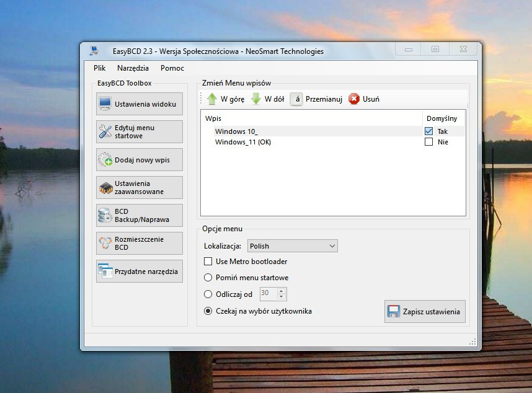Screen dimensions: 532x393
Task: Select Pomiń menu startowe option
Action: pos(209,278)
